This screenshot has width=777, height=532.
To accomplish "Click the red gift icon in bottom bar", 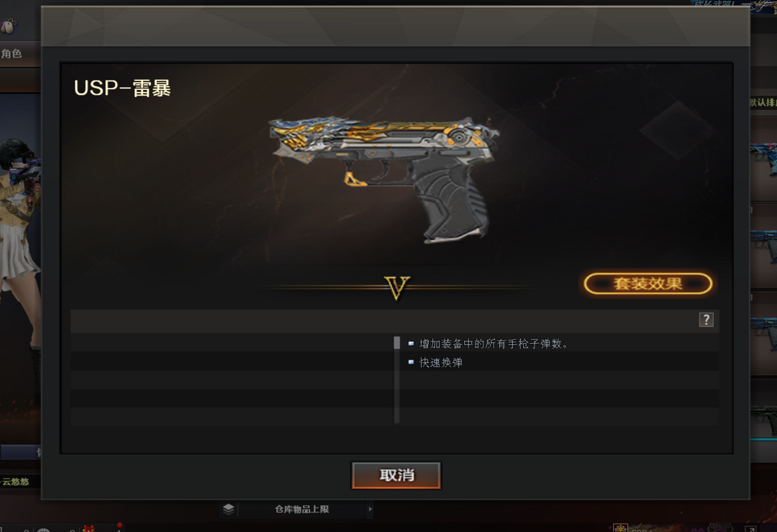I will click(88, 528).
